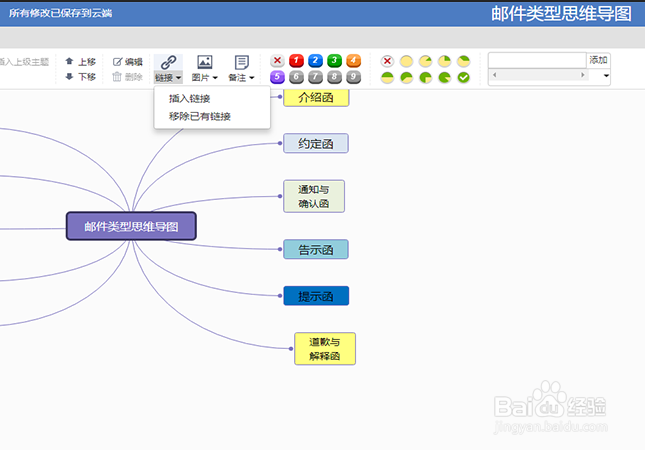The image size is (645, 450).
Task: Click the picture (图片) icon
Action: tap(204, 62)
